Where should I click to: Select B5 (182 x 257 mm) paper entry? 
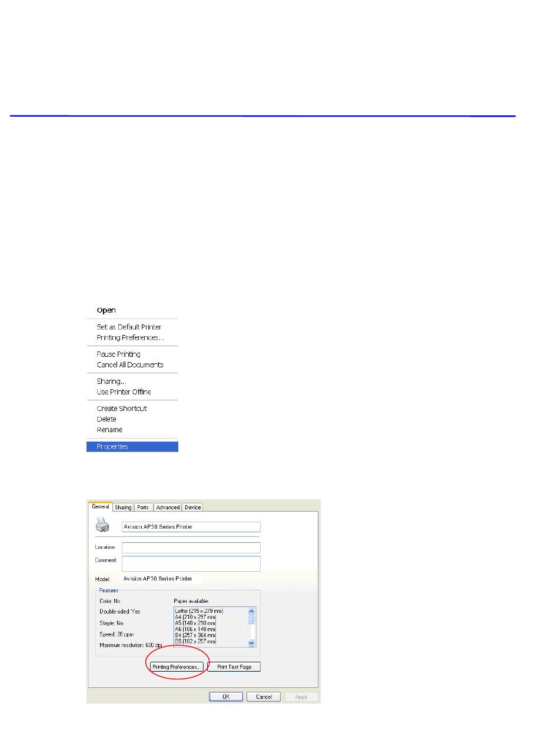pos(195,641)
